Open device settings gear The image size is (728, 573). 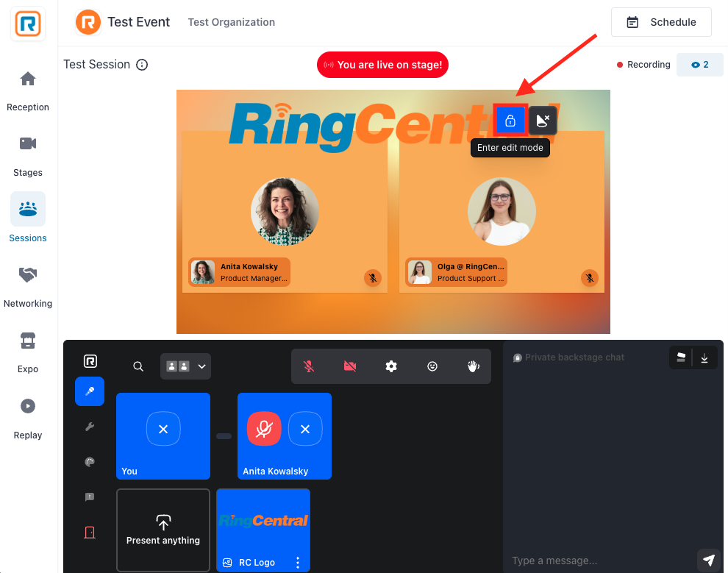[x=391, y=366]
